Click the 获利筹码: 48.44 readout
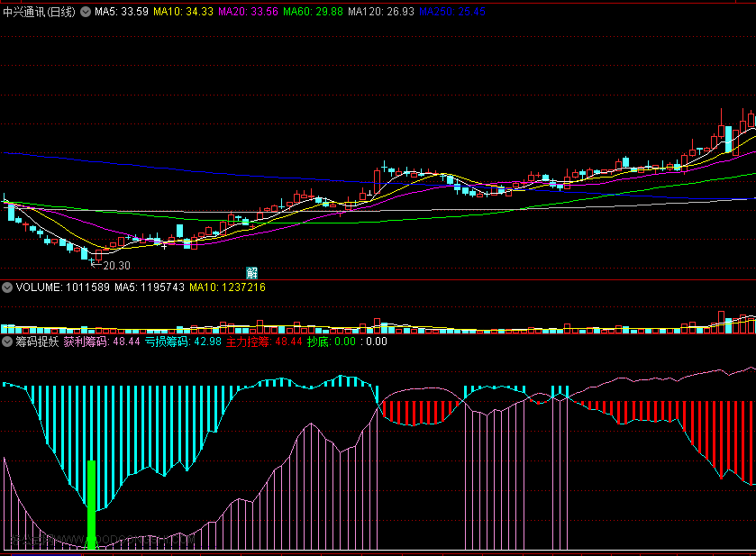Viewport: 756px width, 556px height. click(102, 342)
